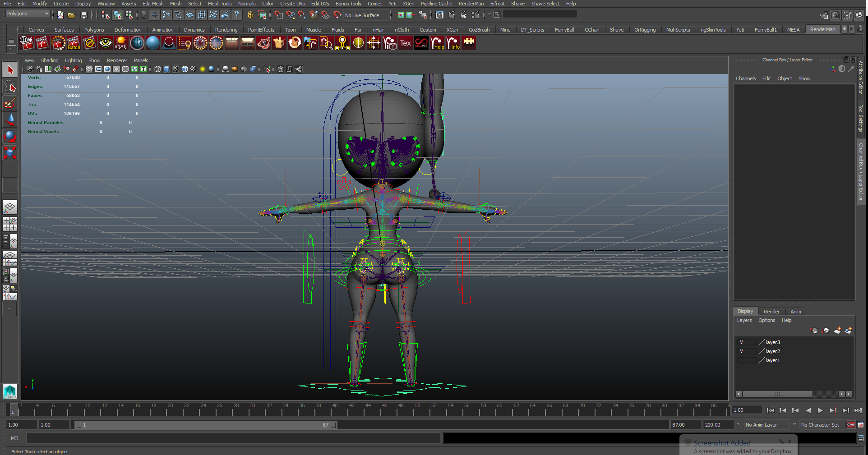Open the Mesh Tools menu

[219, 4]
